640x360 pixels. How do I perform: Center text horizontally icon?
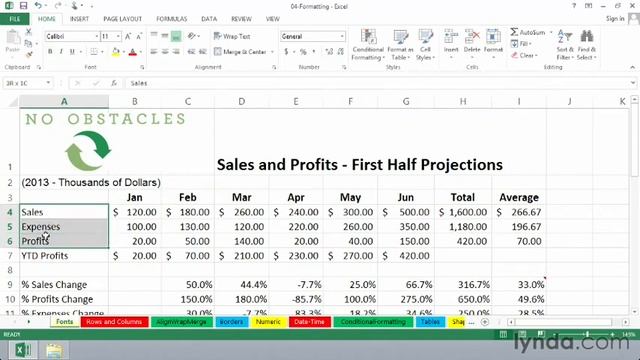pos(165,52)
